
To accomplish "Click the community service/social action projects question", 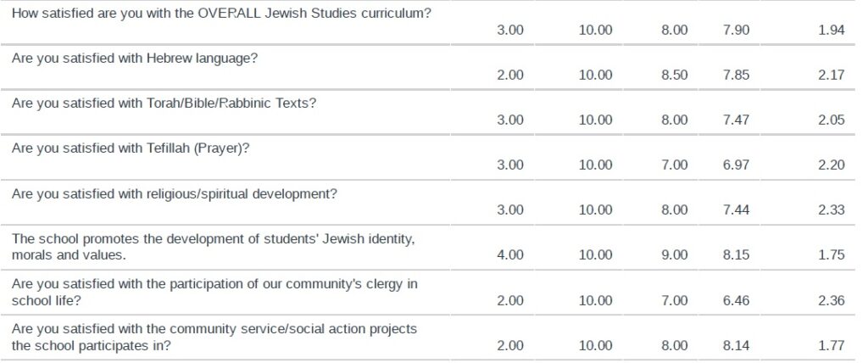I will pos(214,337).
